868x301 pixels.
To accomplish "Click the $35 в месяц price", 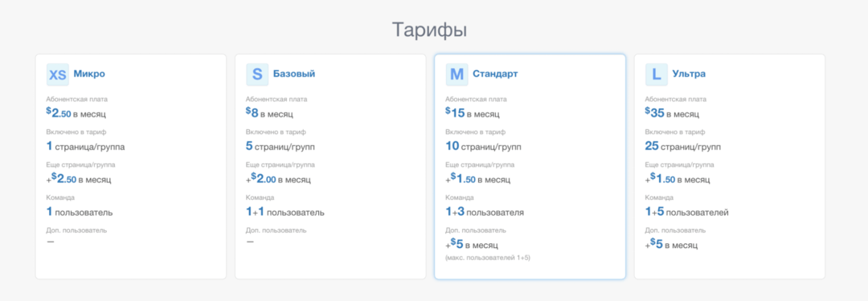I will tap(672, 113).
